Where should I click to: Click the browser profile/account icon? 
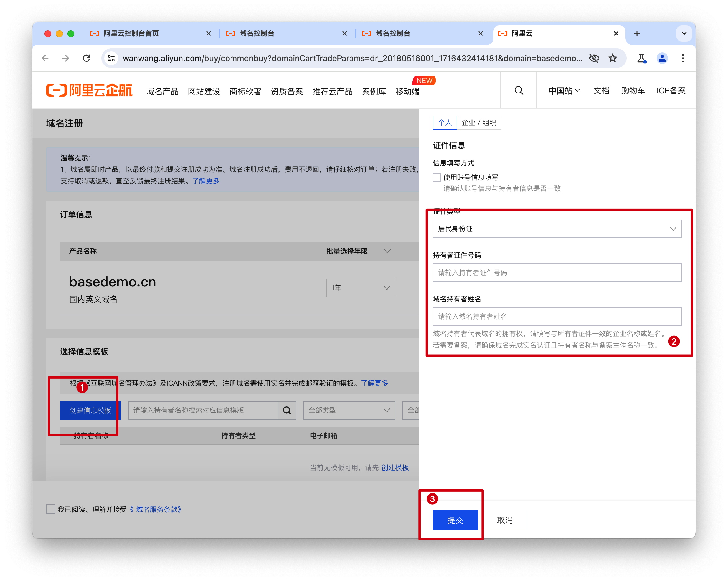tap(662, 58)
